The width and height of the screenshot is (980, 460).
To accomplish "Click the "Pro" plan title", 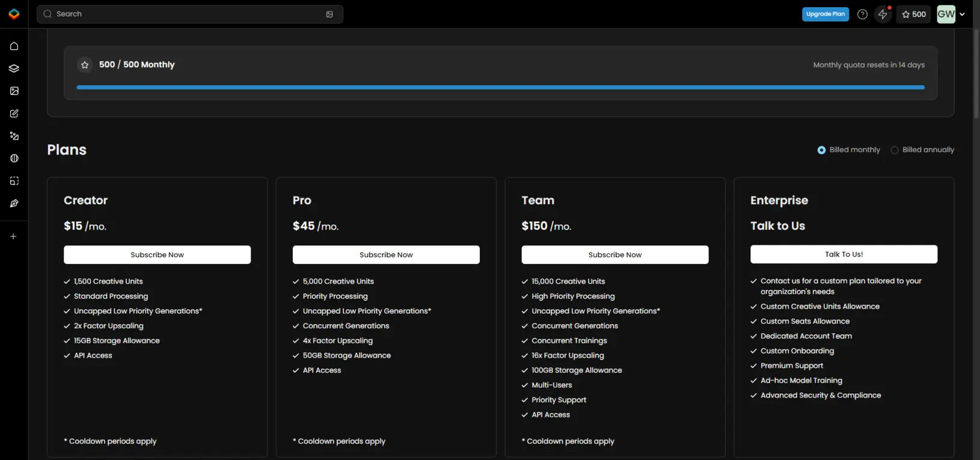I will coord(302,200).
